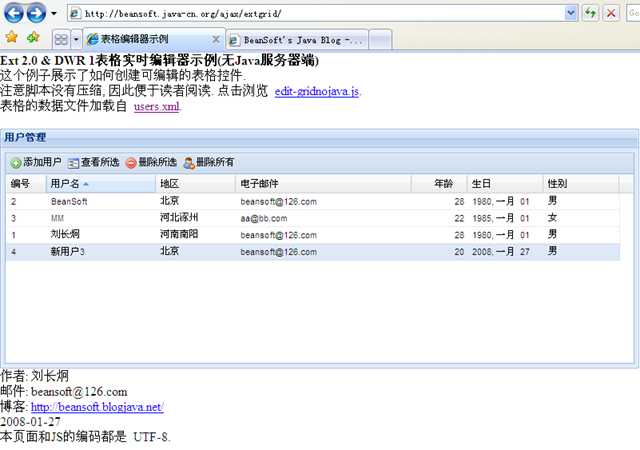Viewport: 640px width, 450px height.
Task: Click the browser Back arrow button
Action: (13, 13)
